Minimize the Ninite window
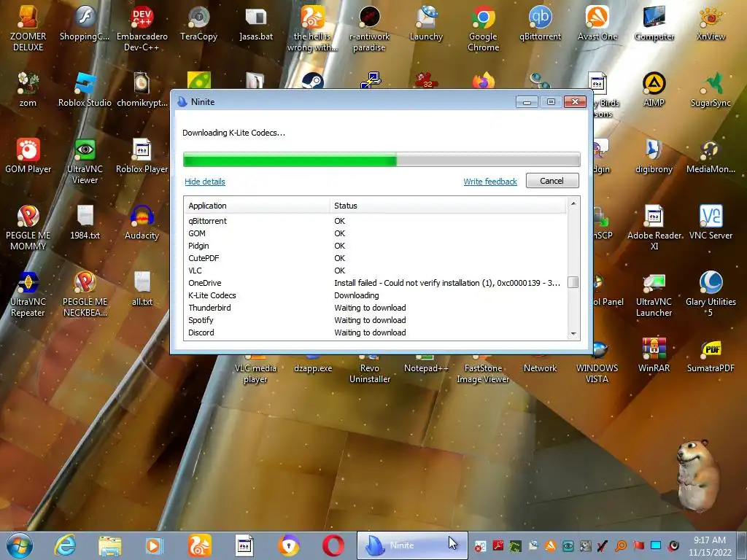 tap(527, 102)
